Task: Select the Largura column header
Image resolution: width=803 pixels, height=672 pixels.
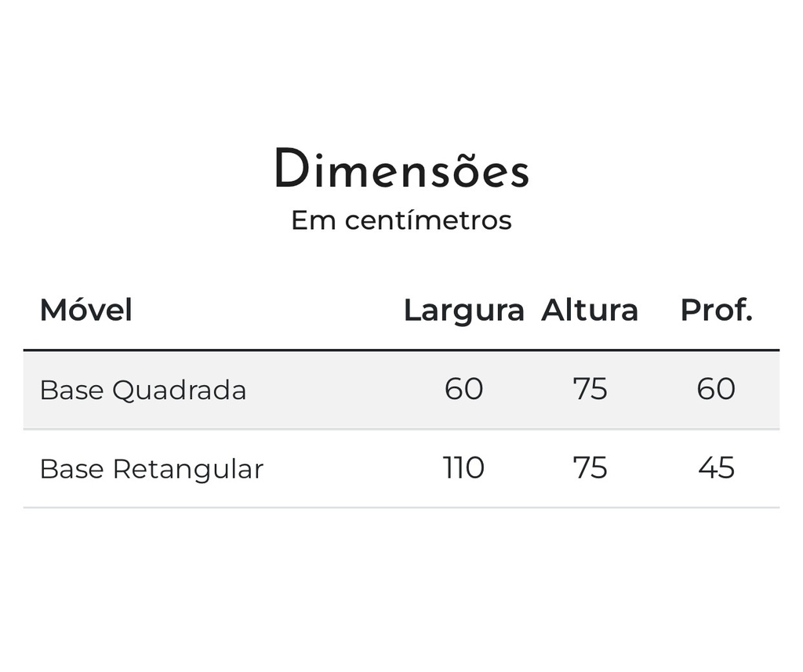Action: (464, 311)
